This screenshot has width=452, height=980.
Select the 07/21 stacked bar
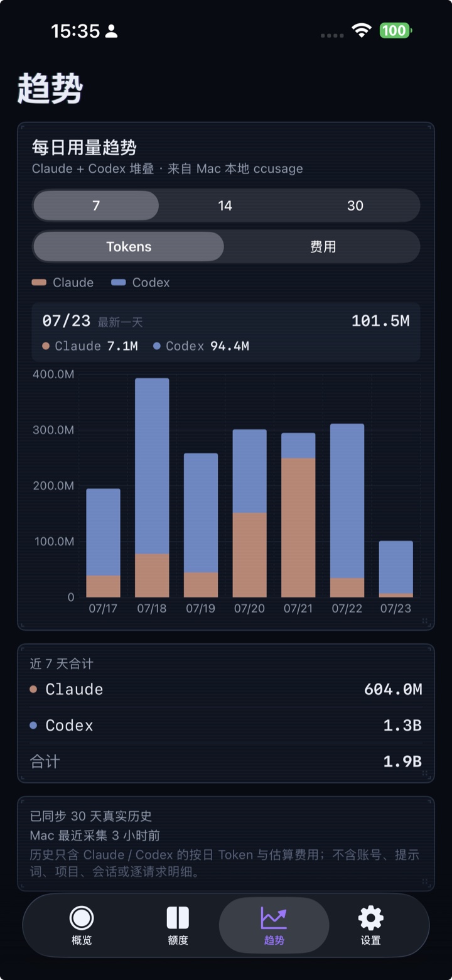[298, 515]
